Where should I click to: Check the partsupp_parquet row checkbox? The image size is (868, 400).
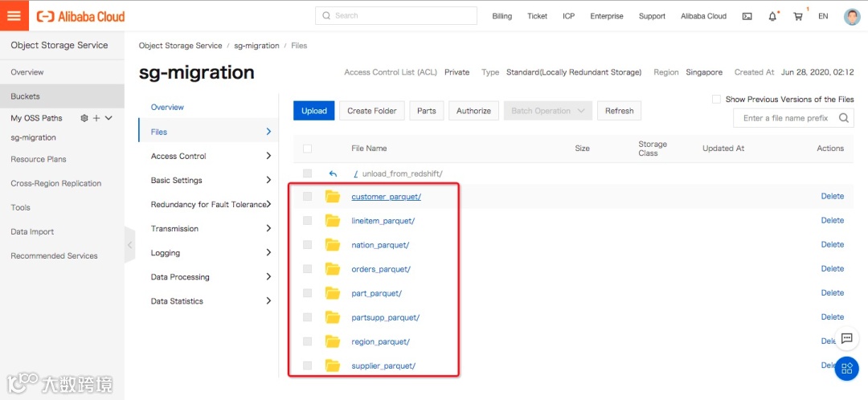(x=307, y=317)
